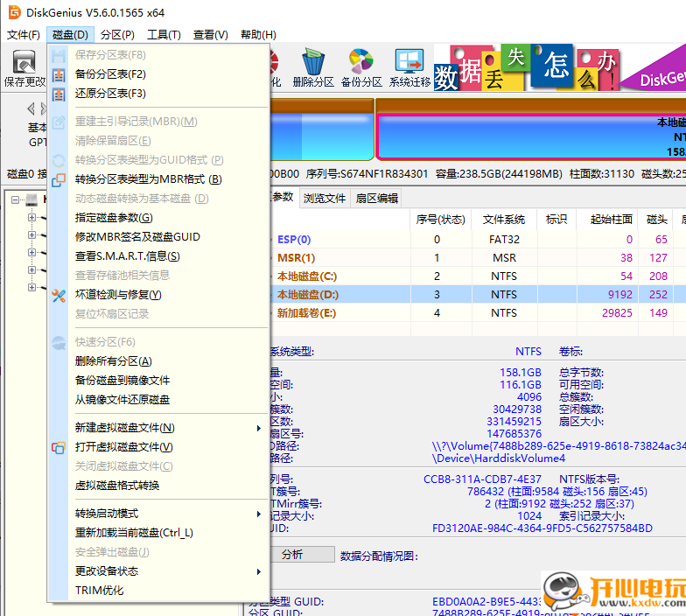
Task: Open the 查看(V) menu
Action: [210, 35]
